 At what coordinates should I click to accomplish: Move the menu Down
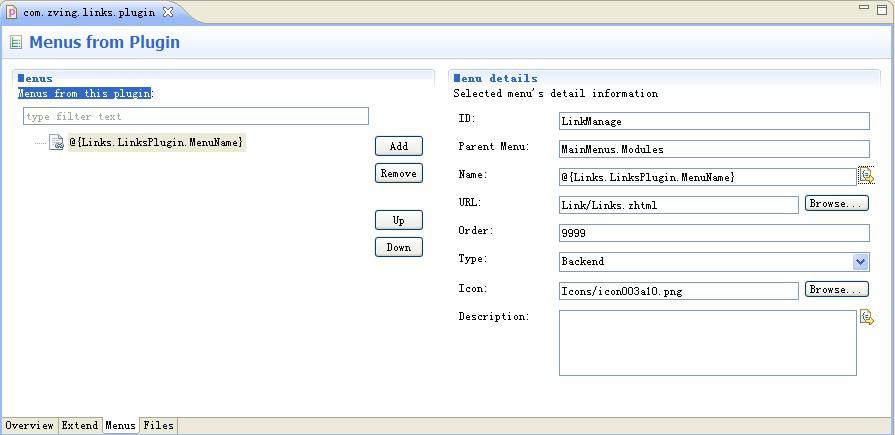[398, 247]
